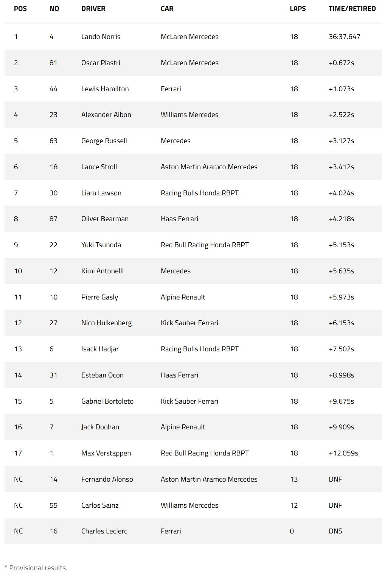Click on Lewis Hamilton's name

(x=105, y=89)
